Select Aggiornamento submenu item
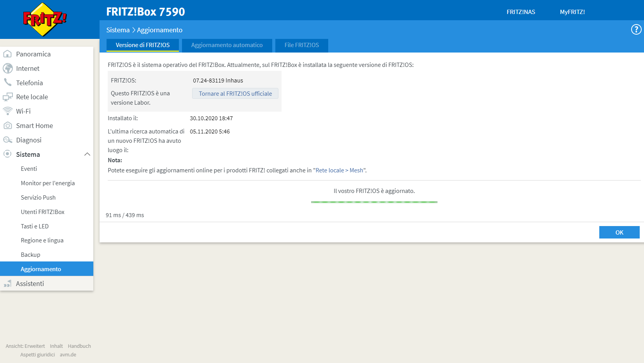The image size is (644, 363). 47,269
